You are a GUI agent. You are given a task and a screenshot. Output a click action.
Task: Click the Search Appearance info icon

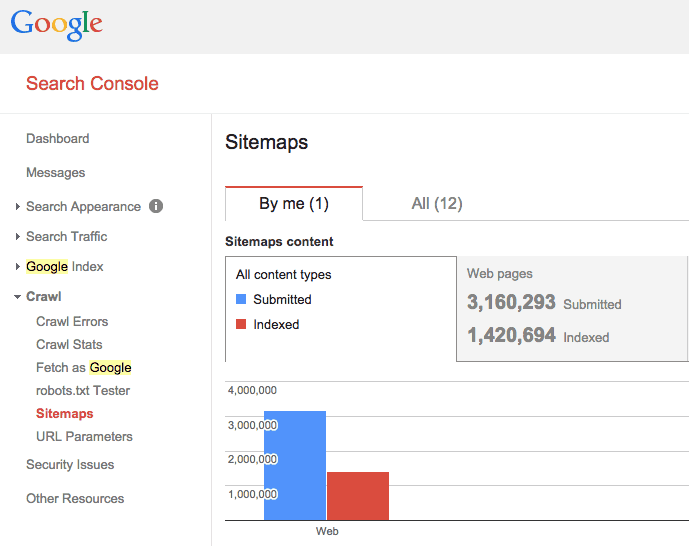156,206
